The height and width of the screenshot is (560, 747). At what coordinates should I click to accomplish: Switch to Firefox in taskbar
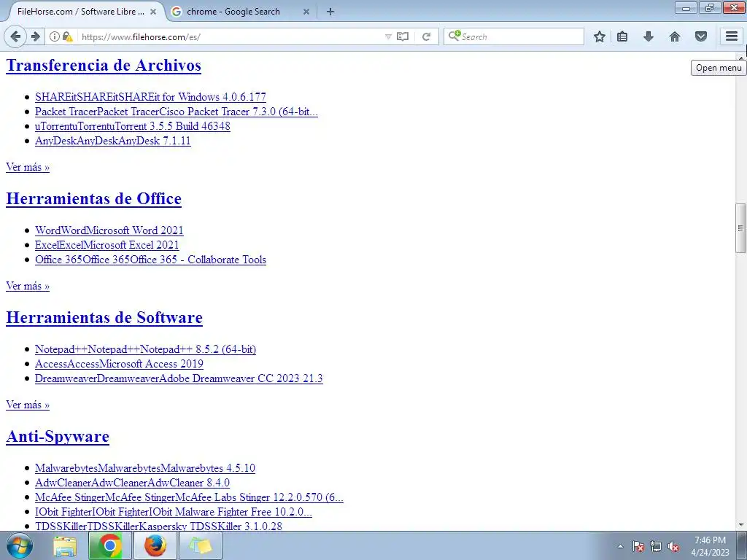point(155,545)
